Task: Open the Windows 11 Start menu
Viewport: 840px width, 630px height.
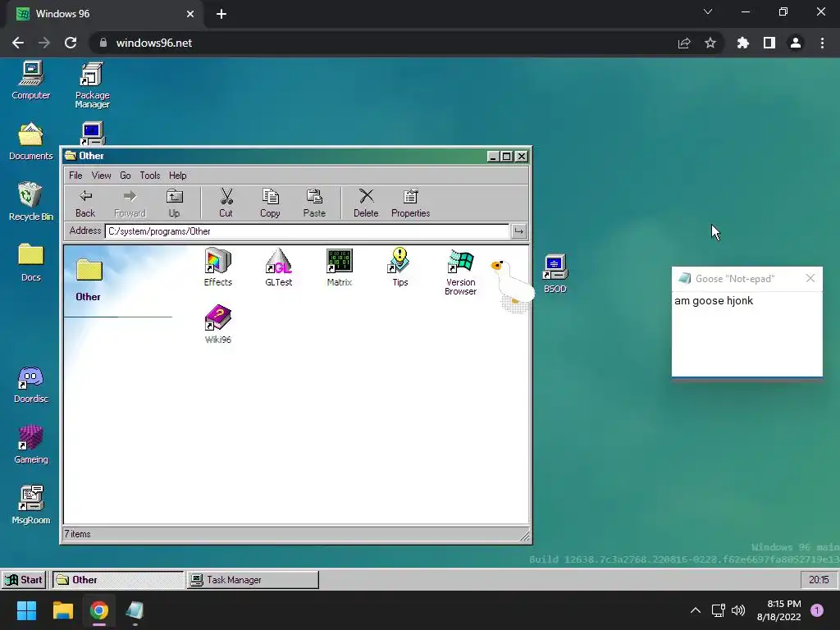Action: [x=26, y=610]
